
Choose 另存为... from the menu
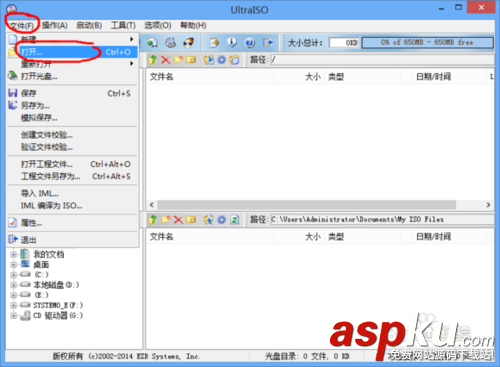[x=72, y=106]
